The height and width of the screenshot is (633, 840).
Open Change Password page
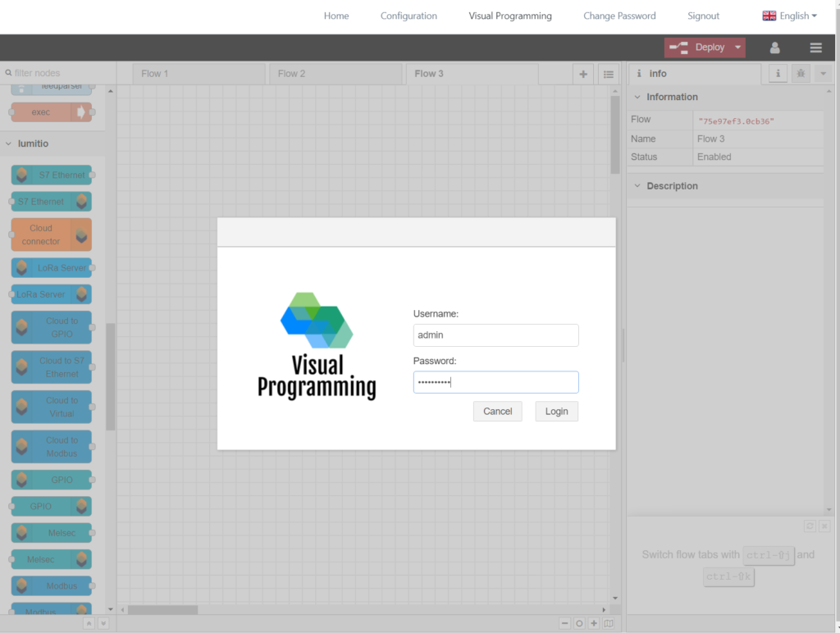tap(619, 16)
